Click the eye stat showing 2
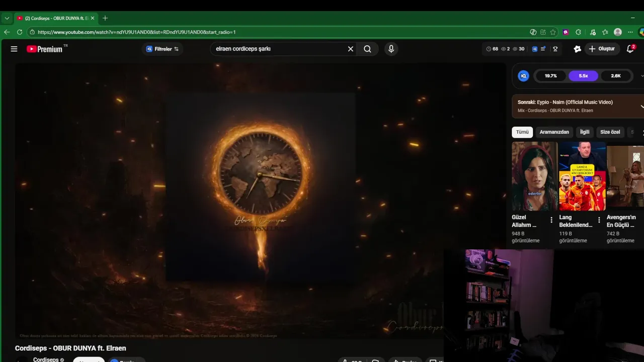 point(506,49)
